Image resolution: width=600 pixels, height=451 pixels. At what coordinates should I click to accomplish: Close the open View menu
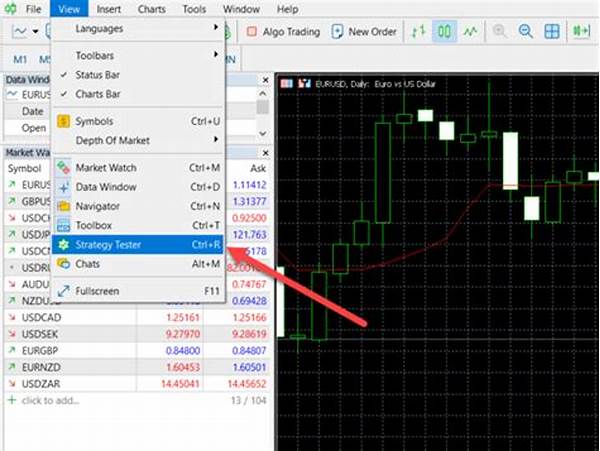click(x=69, y=9)
